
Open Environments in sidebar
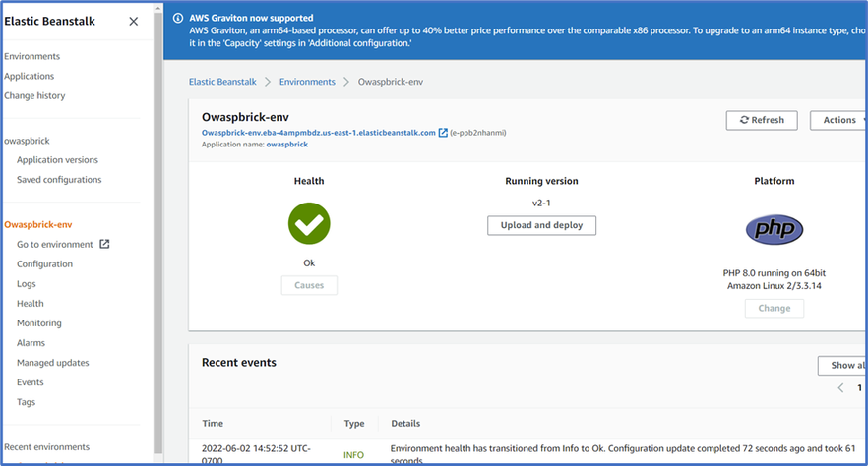[32, 56]
